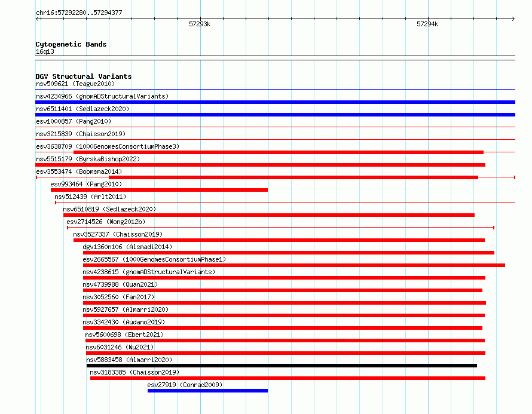Click the left arrow of the ruler
This screenshot has width=532, height=414.
pos(38,19)
